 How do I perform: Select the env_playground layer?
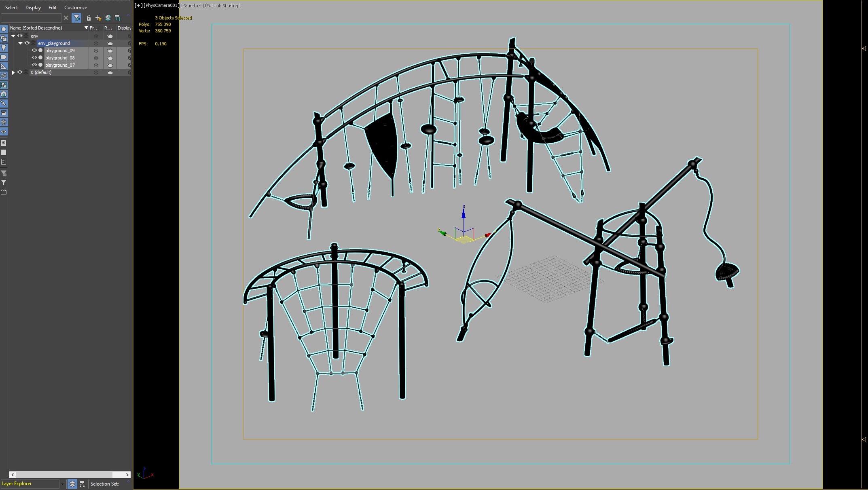(x=54, y=43)
